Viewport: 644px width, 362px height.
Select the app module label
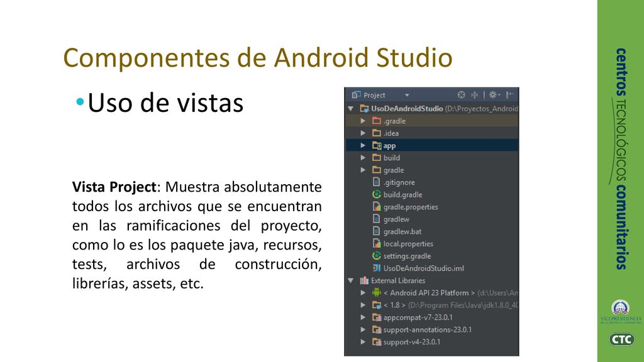coord(389,146)
